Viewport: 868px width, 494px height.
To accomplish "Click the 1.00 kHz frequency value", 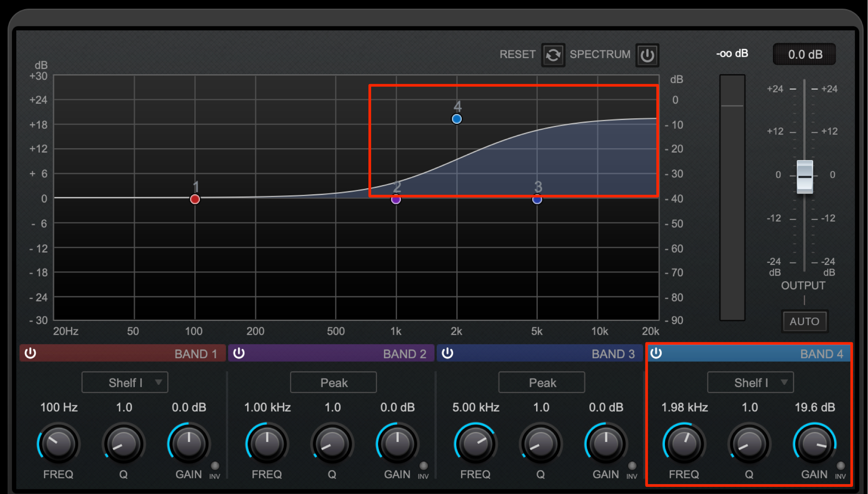I will (267, 407).
